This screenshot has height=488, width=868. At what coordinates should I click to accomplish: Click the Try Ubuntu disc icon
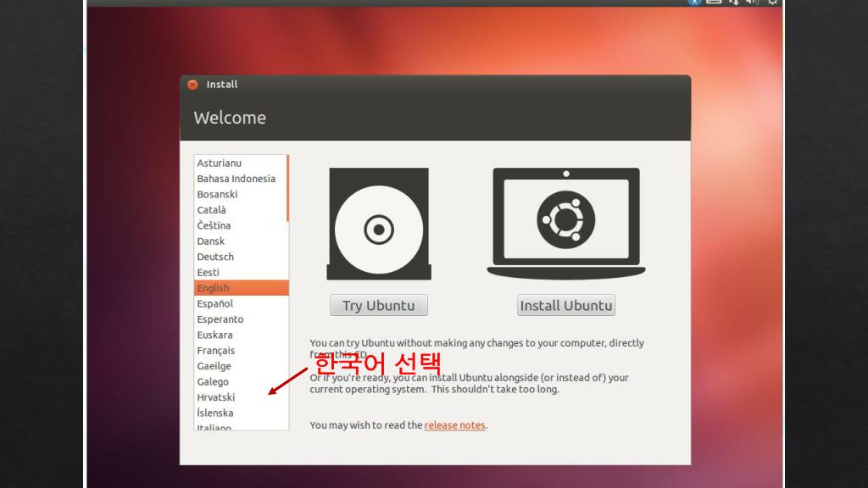(x=379, y=224)
